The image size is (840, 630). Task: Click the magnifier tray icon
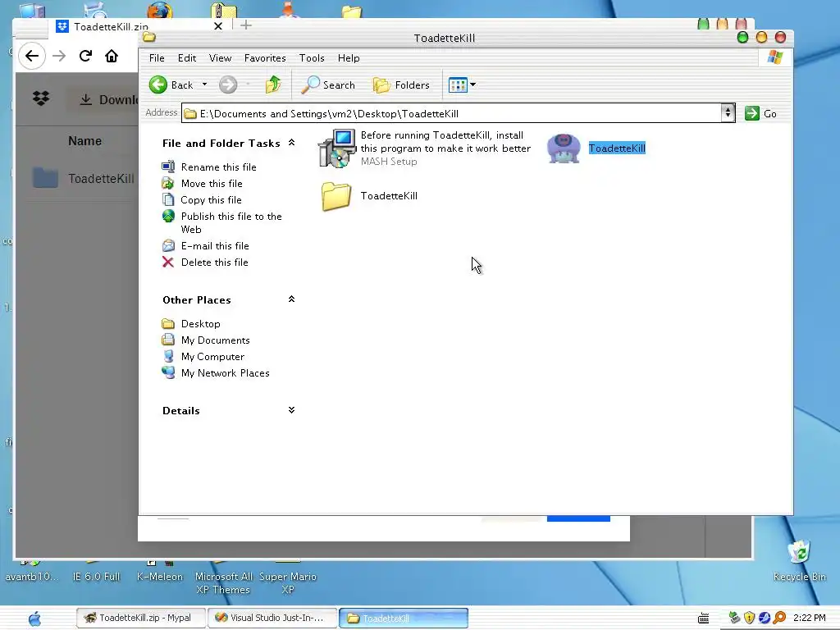[x=779, y=618]
